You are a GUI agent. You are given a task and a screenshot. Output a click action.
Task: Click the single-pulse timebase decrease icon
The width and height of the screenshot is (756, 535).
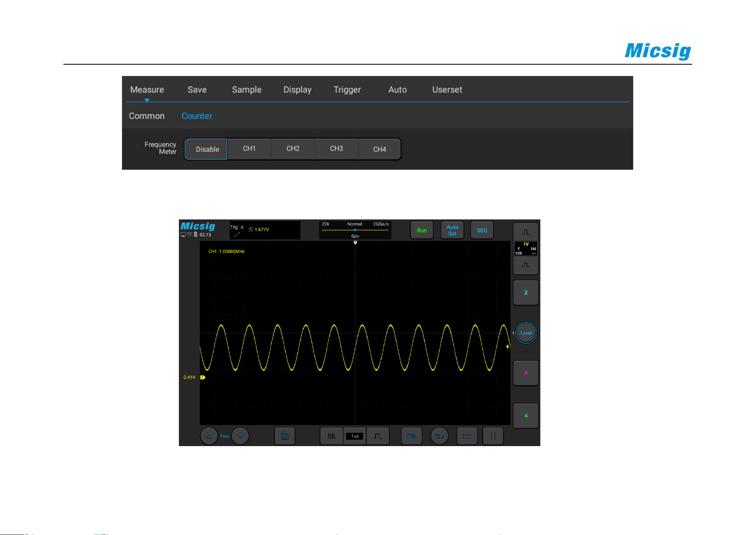378,436
